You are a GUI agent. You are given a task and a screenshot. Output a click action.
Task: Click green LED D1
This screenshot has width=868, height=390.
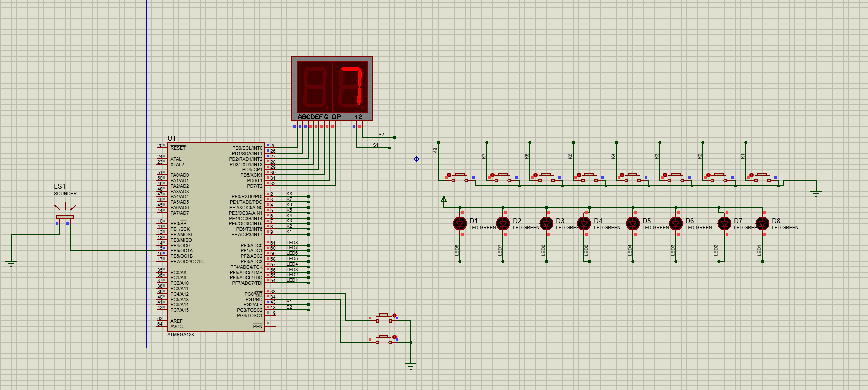pos(460,223)
